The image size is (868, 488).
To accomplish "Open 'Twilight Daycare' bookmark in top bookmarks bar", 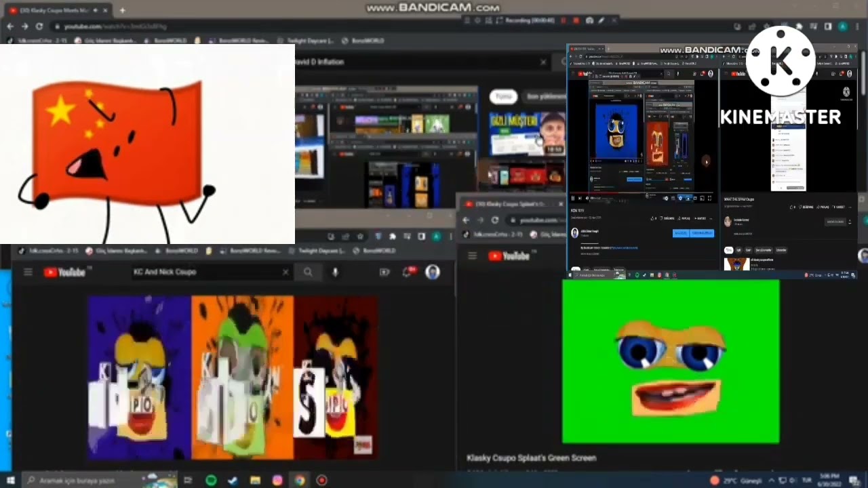I will coord(311,41).
